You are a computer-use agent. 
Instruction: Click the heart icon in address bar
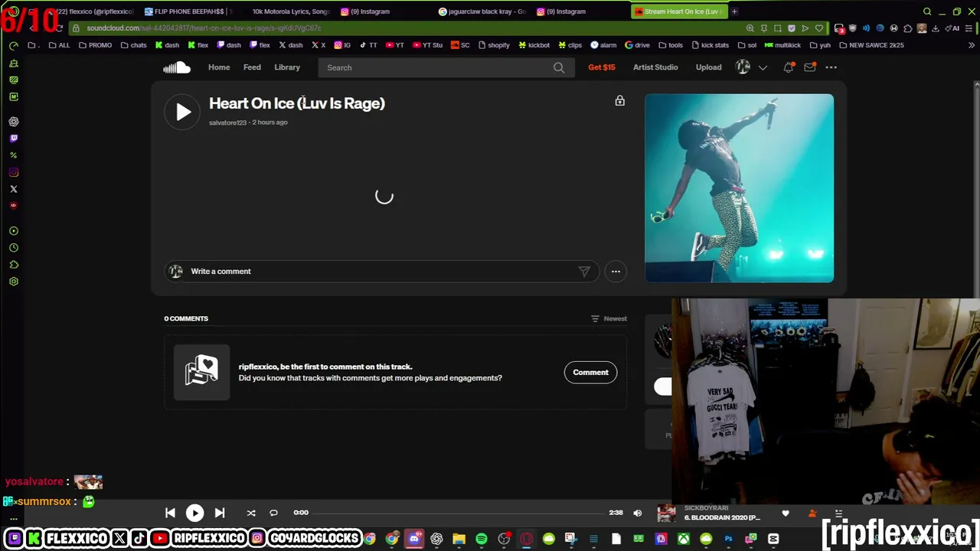818,28
